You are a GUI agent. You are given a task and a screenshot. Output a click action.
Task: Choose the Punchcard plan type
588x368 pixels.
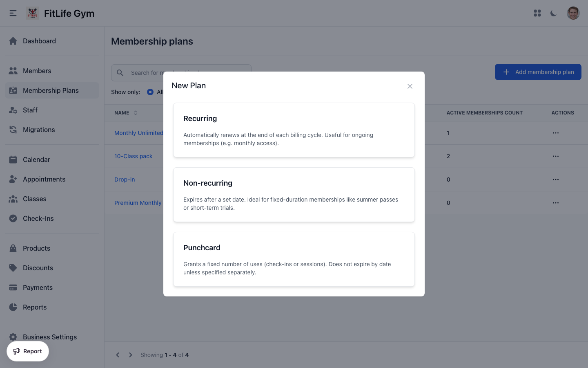click(294, 259)
